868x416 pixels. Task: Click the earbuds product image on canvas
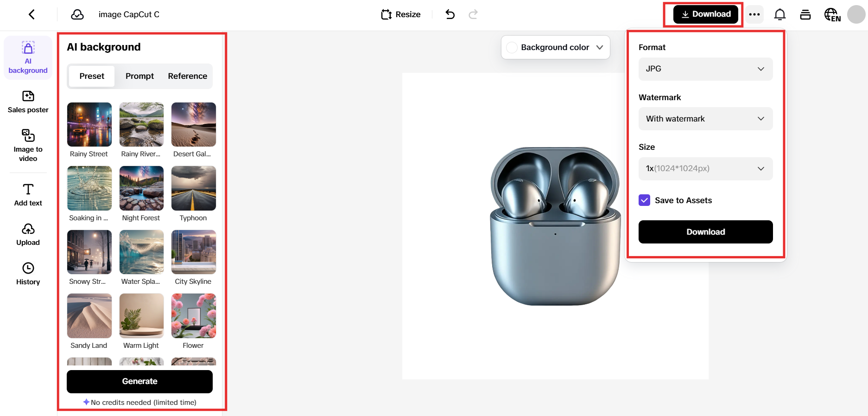click(555, 226)
